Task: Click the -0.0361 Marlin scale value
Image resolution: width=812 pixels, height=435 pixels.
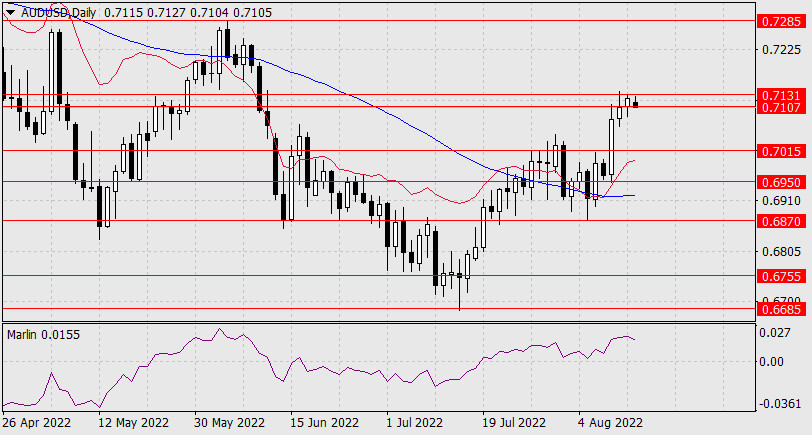Action: (x=780, y=403)
